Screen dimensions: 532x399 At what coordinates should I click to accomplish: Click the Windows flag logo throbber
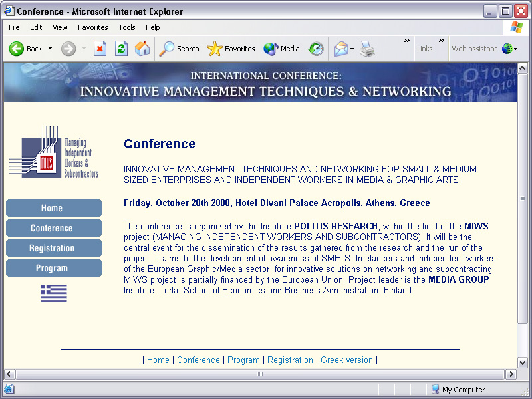[517, 27]
